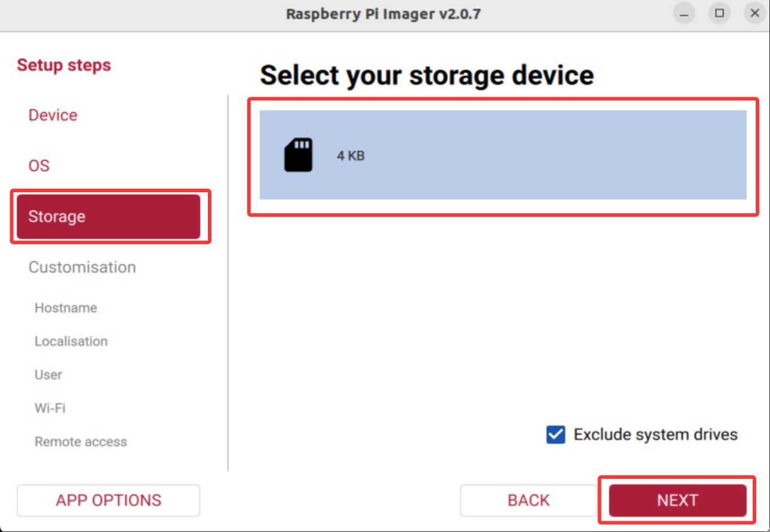The width and height of the screenshot is (770, 532).
Task: Select the 4 KB storage device row
Action: point(502,155)
